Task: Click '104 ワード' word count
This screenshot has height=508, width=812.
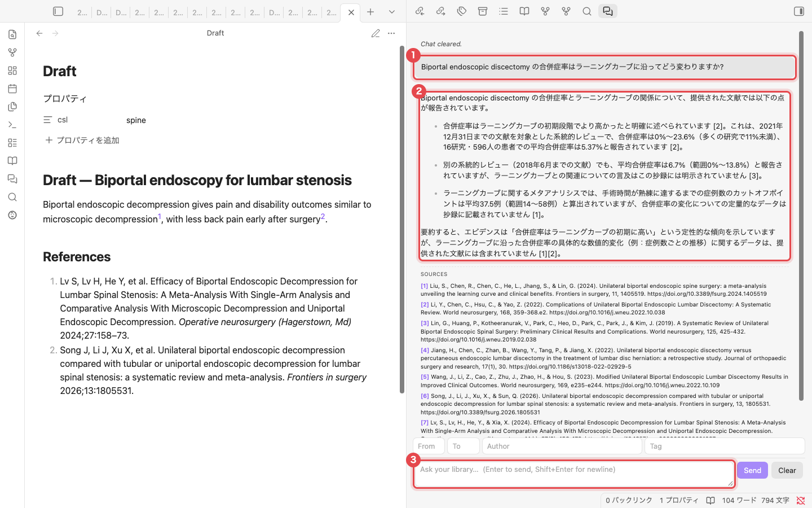Action: [739, 500]
